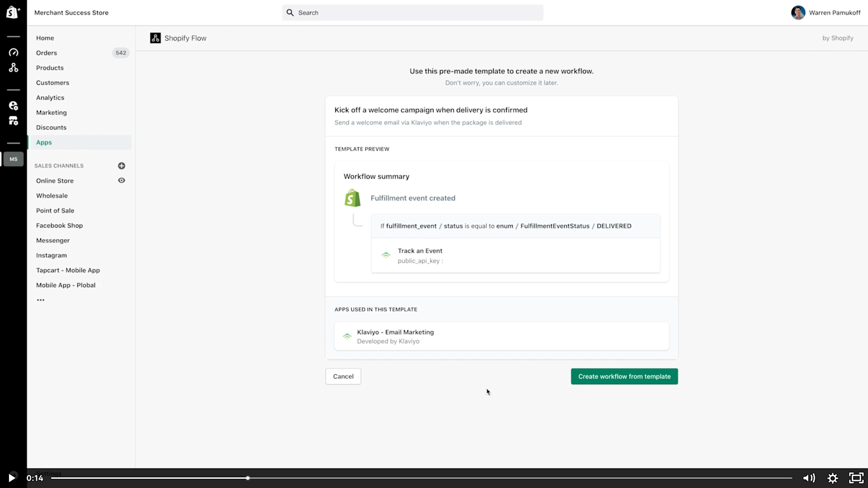Click the Klaviyo icon beside Email Marketing
This screenshot has width=868, height=488.
[347, 336]
